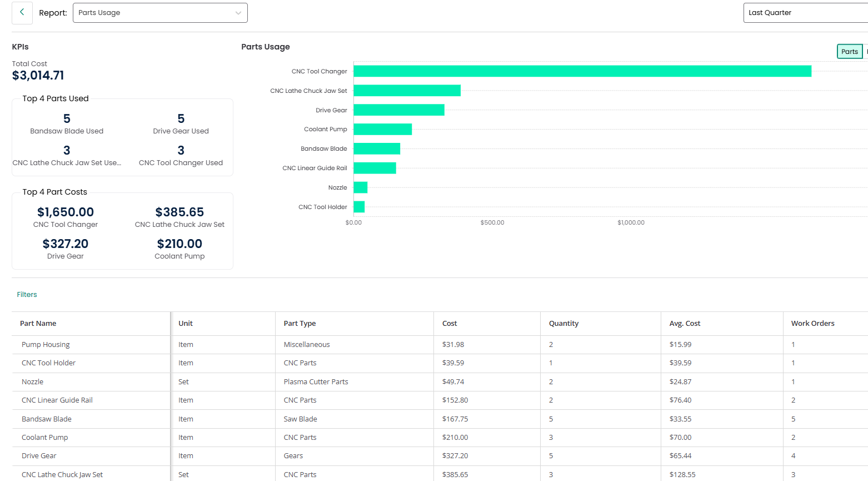Click the back arrow button
Image resolution: width=868 pixels, height=481 pixels.
[22, 12]
